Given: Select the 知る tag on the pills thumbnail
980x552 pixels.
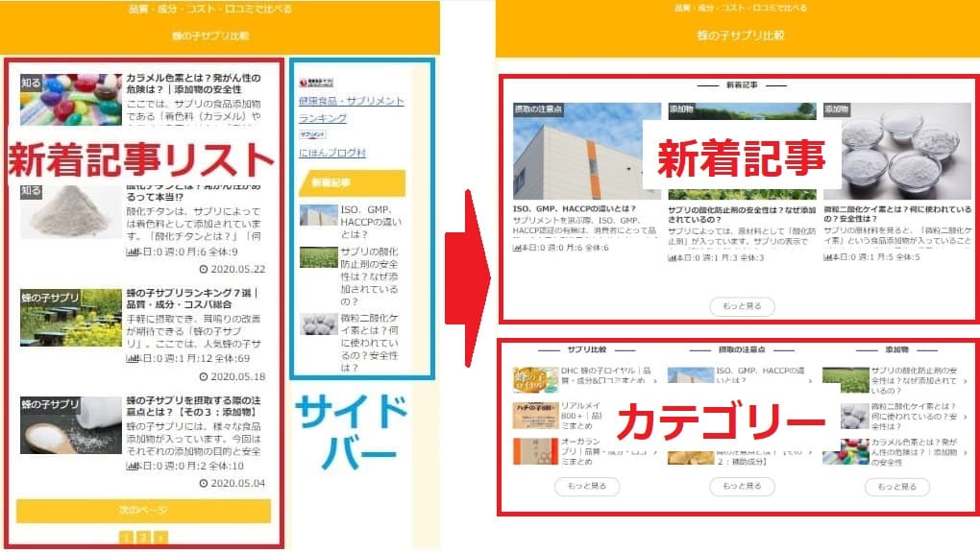Looking at the screenshot, I should tap(31, 83).
